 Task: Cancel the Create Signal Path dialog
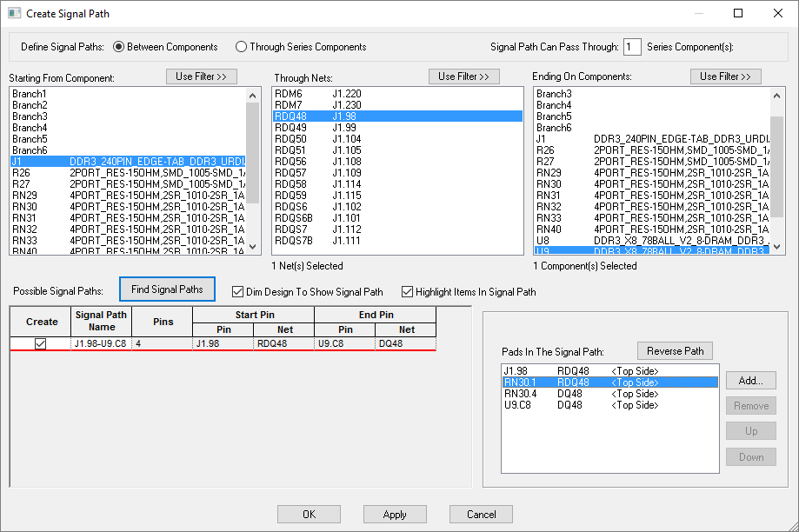point(481,514)
